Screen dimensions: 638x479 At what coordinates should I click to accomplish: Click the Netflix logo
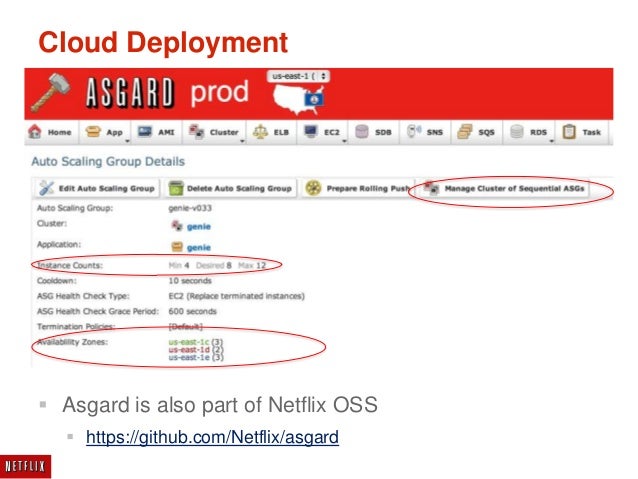25,466
